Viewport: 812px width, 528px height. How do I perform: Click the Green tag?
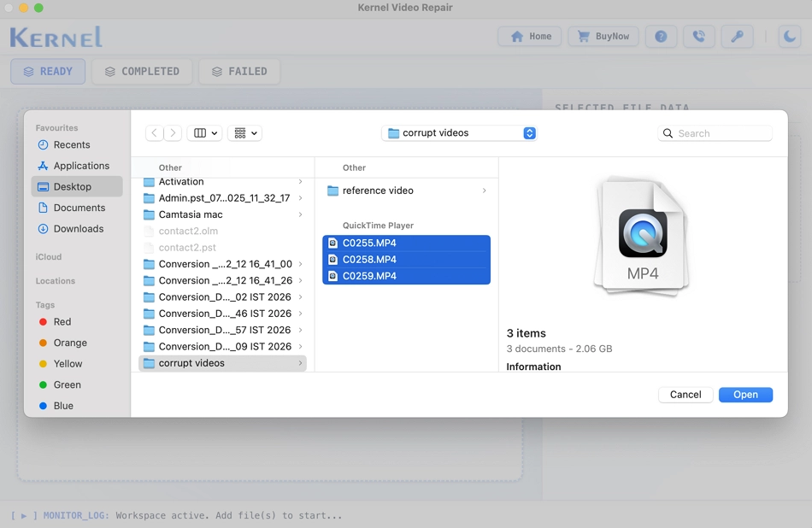[77, 384]
